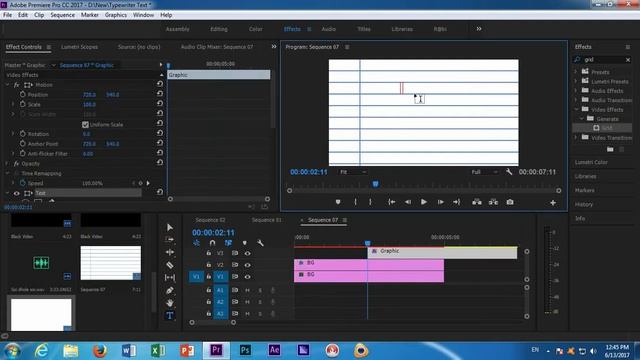Toggle Position animation stopwatch
The width and height of the screenshot is (640, 360).
click(22, 94)
